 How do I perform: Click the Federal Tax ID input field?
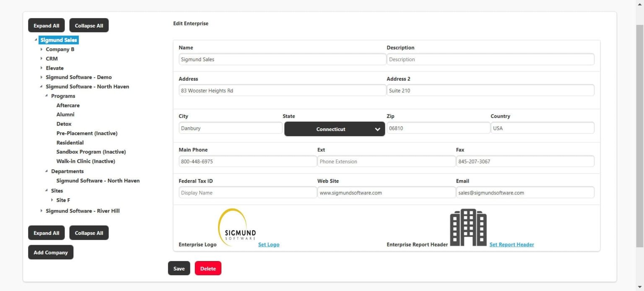tap(248, 192)
